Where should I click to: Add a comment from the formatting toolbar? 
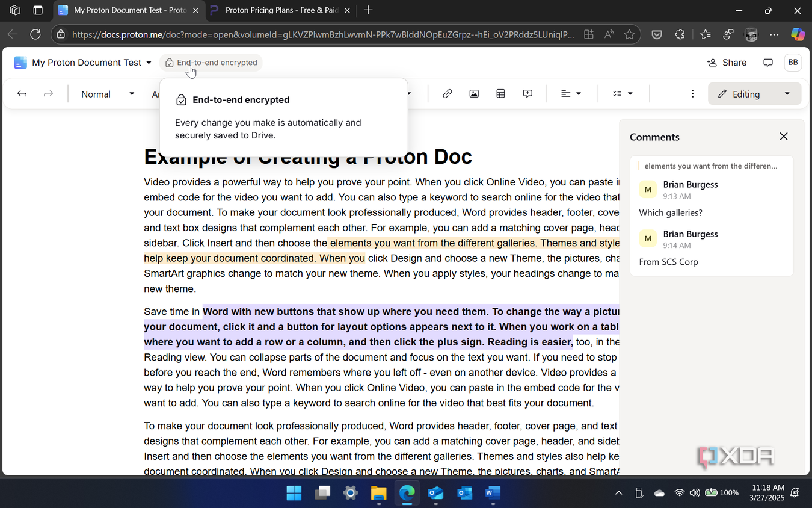(527, 94)
